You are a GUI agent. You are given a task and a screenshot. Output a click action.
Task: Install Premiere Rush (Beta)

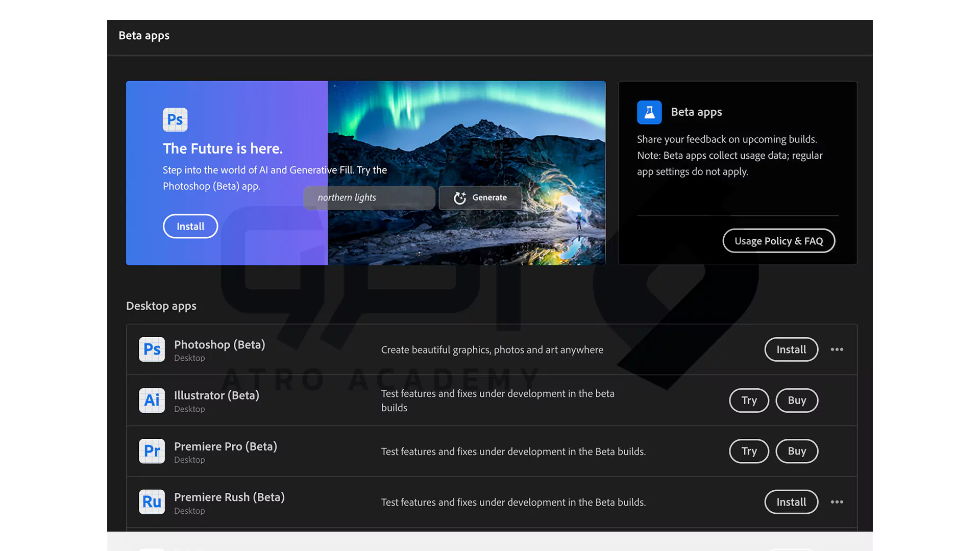791,502
